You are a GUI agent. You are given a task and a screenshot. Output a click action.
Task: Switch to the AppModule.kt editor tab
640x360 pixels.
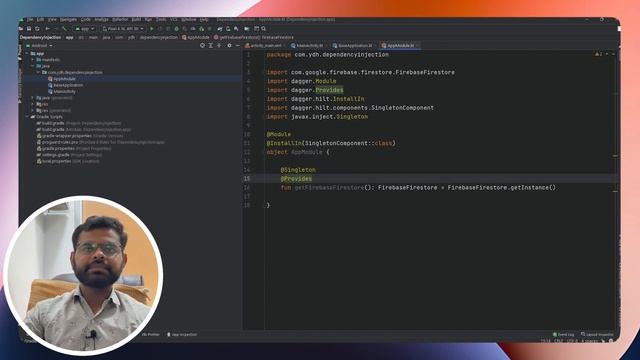[399, 46]
